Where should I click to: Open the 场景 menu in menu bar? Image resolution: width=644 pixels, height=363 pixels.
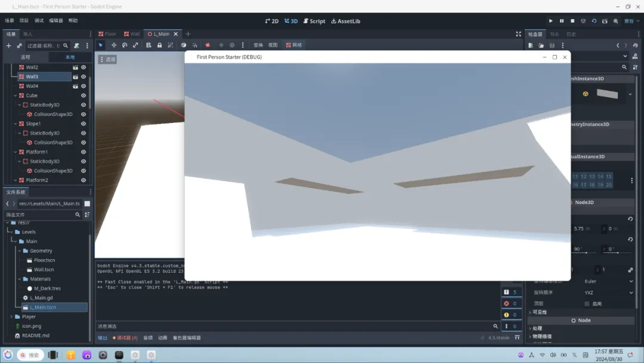pyautogui.click(x=10, y=20)
